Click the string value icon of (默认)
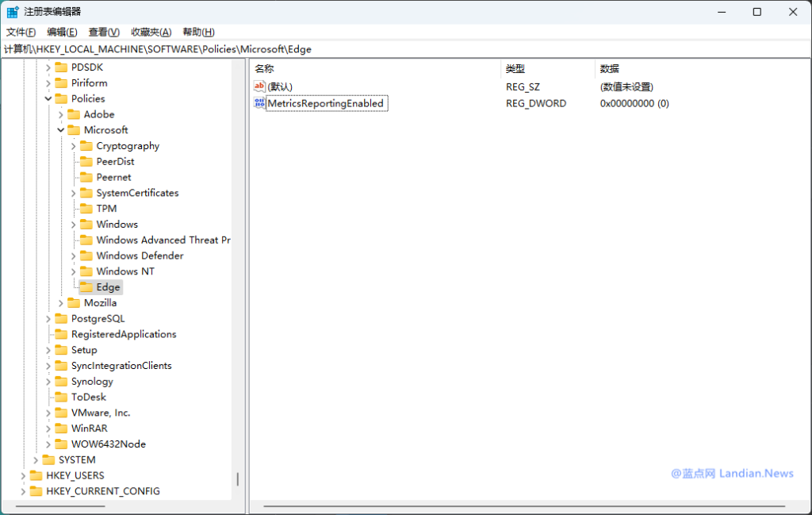The width and height of the screenshot is (812, 515). (x=259, y=86)
